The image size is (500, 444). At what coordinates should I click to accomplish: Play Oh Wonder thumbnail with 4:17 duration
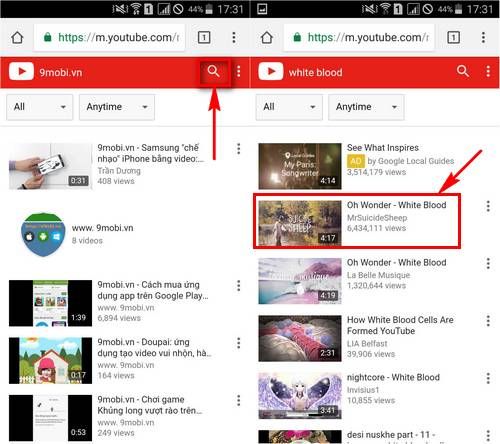tap(300, 223)
